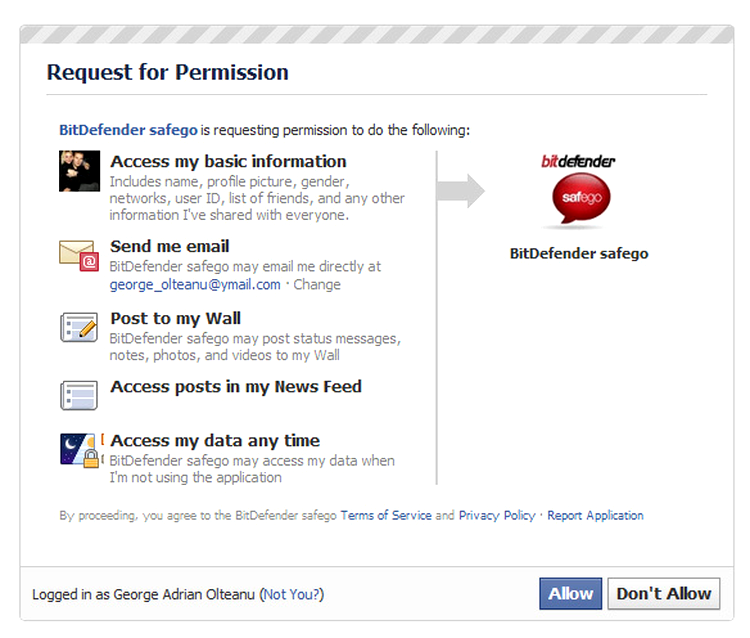Open the Privacy Policy link
Viewport: 750px width, 638px height.
[497, 516]
